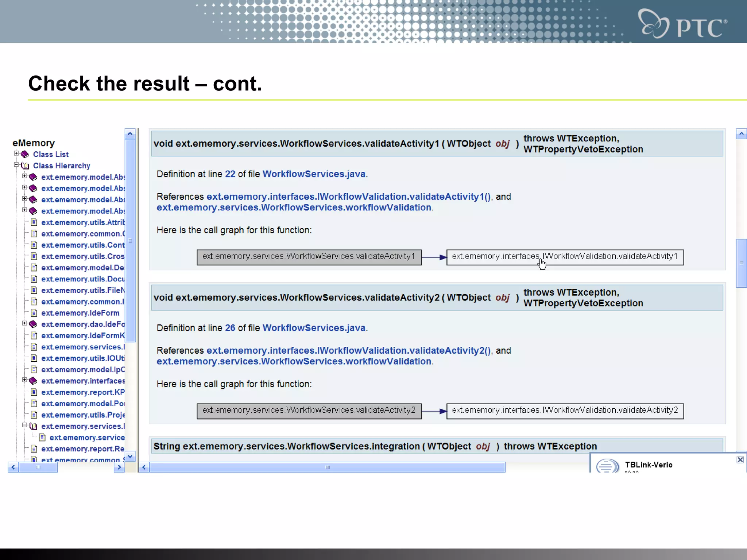
Task: Select ext.ememory.utils.IOUti in the tree
Action: click(x=82, y=358)
